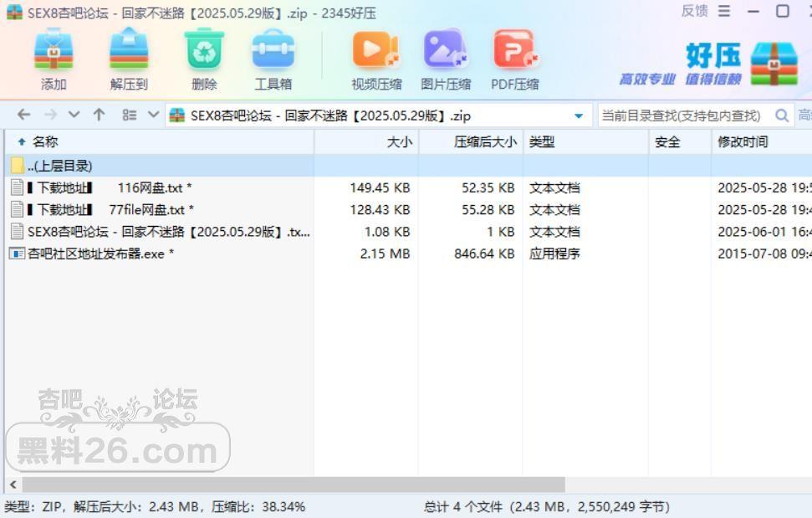
Task: Select the ..(上层目录) parent folder row
Action: [408, 166]
